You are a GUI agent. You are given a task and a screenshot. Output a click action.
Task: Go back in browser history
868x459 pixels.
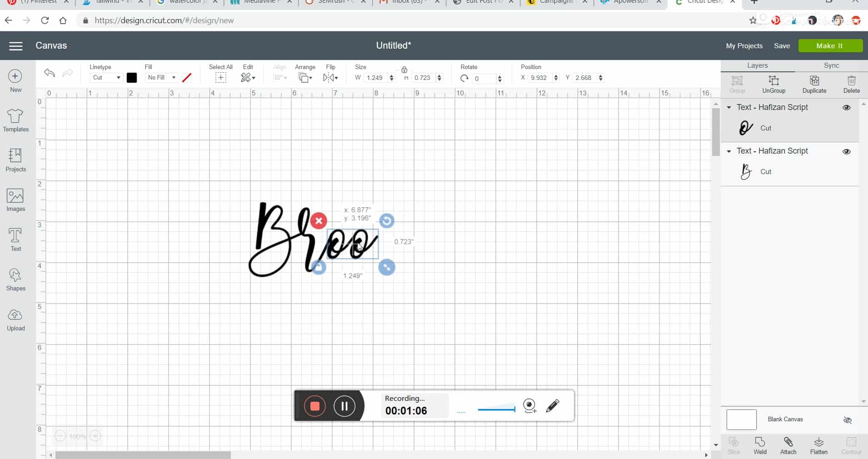pyautogui.click(x=8, y=20)
